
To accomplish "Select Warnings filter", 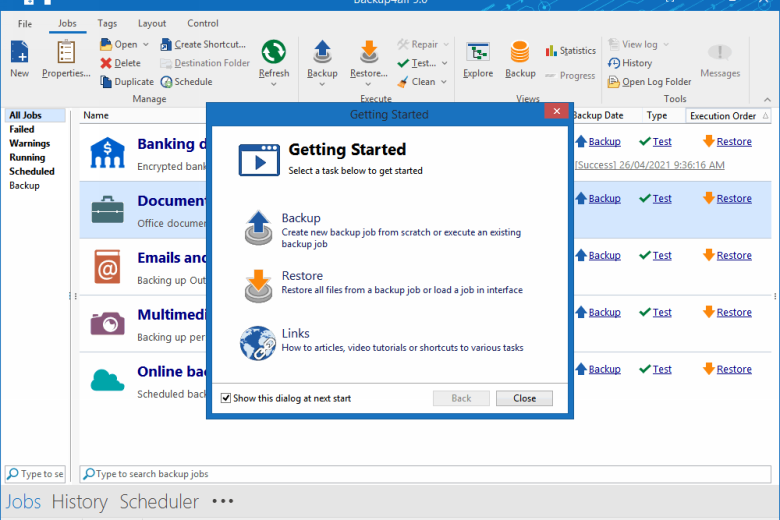I will click(30, 143).
